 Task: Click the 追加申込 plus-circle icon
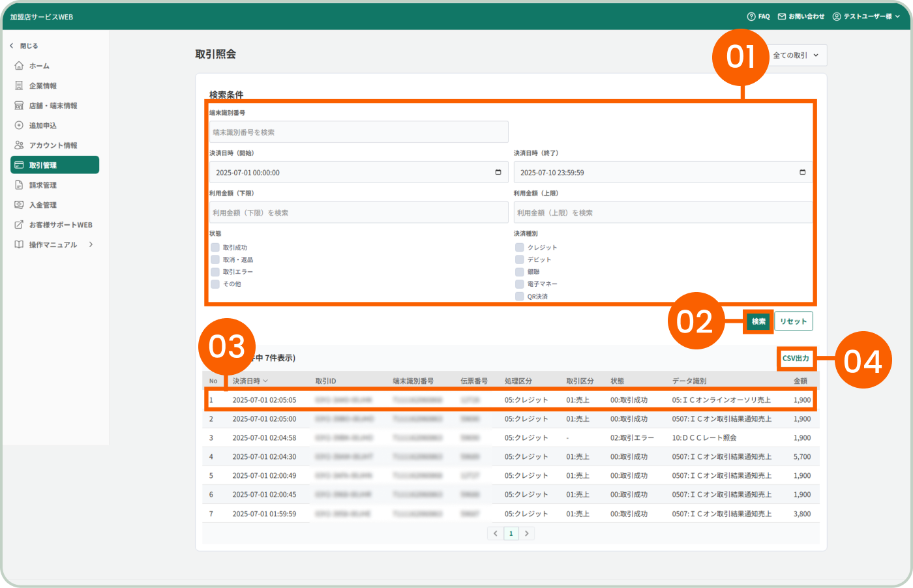point(19,125)
